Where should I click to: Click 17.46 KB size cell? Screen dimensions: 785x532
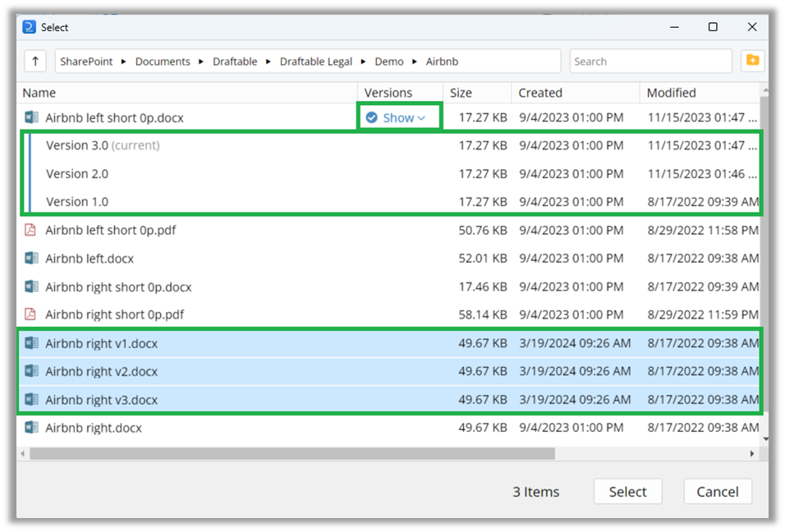483,287
